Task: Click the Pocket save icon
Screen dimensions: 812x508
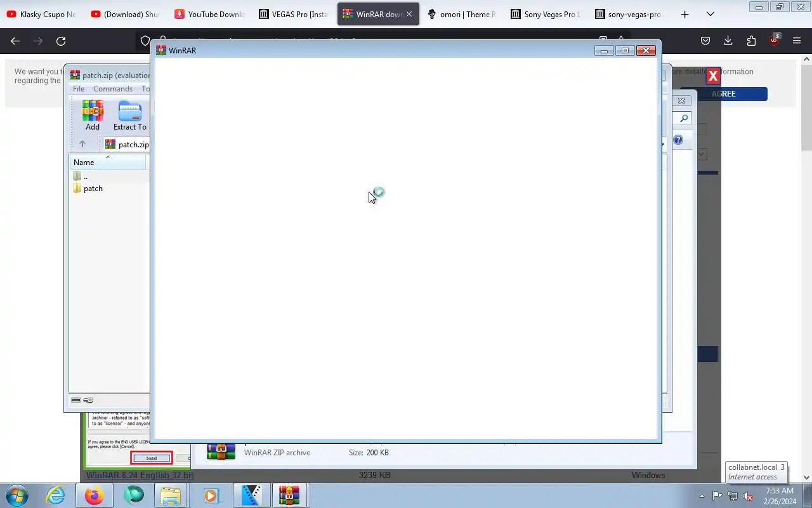Action: [x=705, y=41]
